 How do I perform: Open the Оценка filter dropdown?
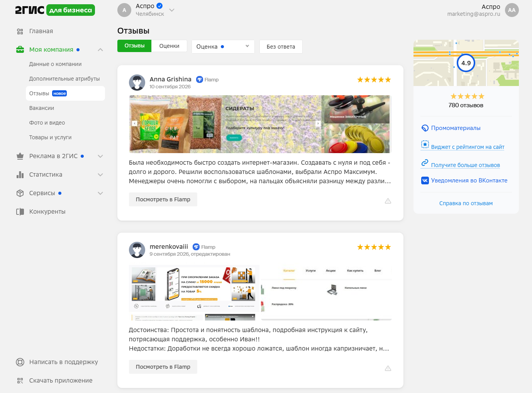click(223, 46)
